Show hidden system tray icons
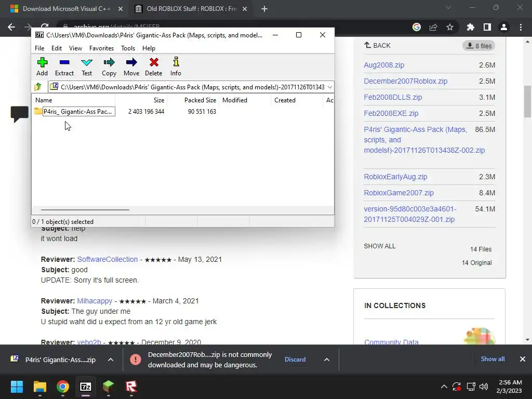 click(444, 387)
